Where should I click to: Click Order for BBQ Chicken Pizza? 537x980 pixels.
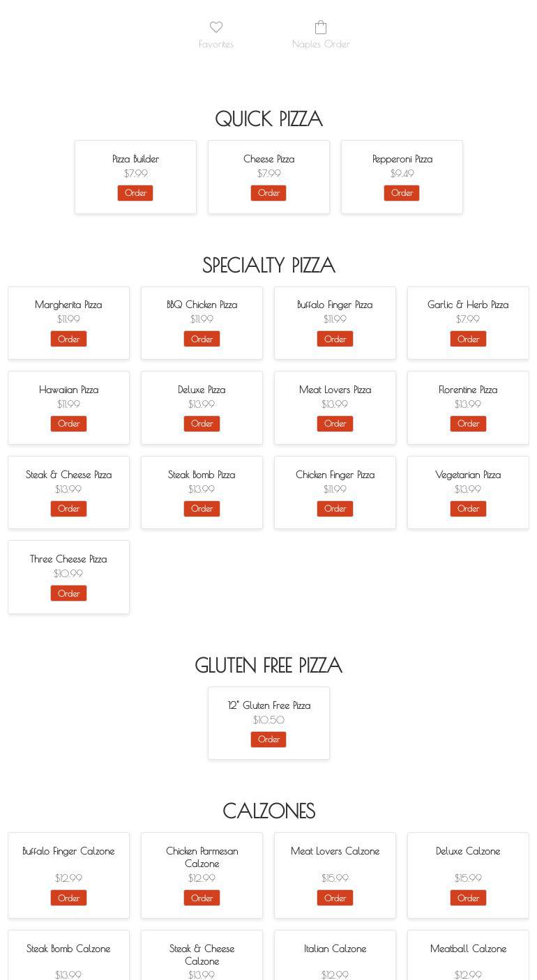[202, 339]
